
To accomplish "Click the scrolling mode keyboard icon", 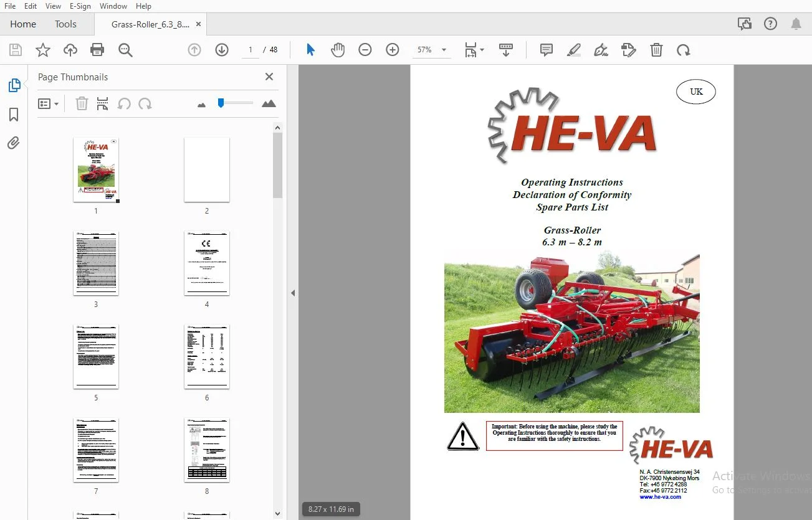I will pyautogui.click(x=506, y=50).
